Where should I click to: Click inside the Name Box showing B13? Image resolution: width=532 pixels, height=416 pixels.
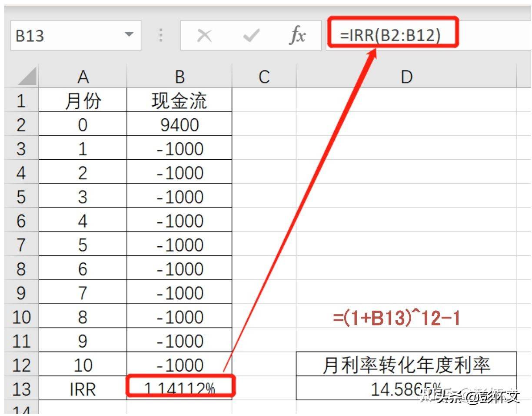pyautogui.click(x=65, y=36)
